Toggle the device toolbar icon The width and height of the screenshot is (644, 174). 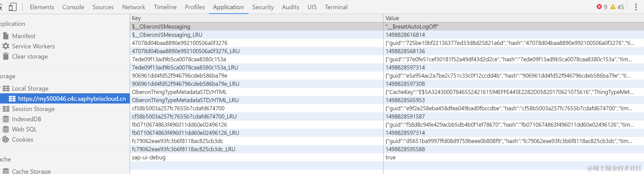point(13,7)
